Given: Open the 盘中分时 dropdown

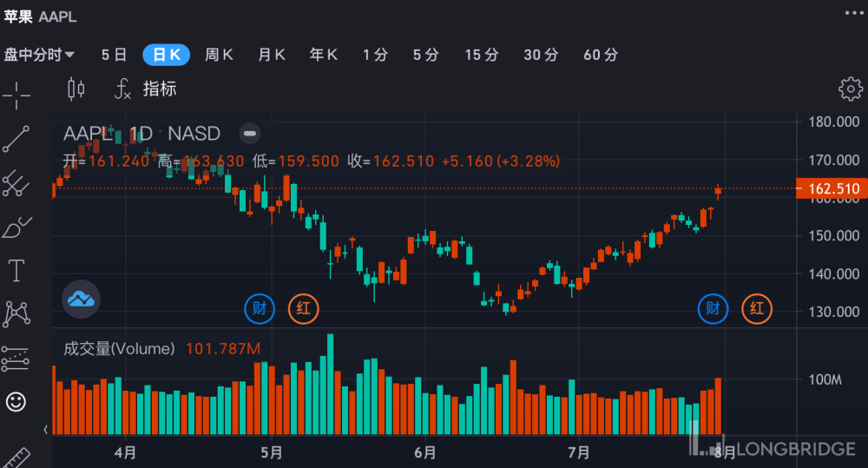Looking at the screenshot, I should pyautogui.click(x=39, y=55).
